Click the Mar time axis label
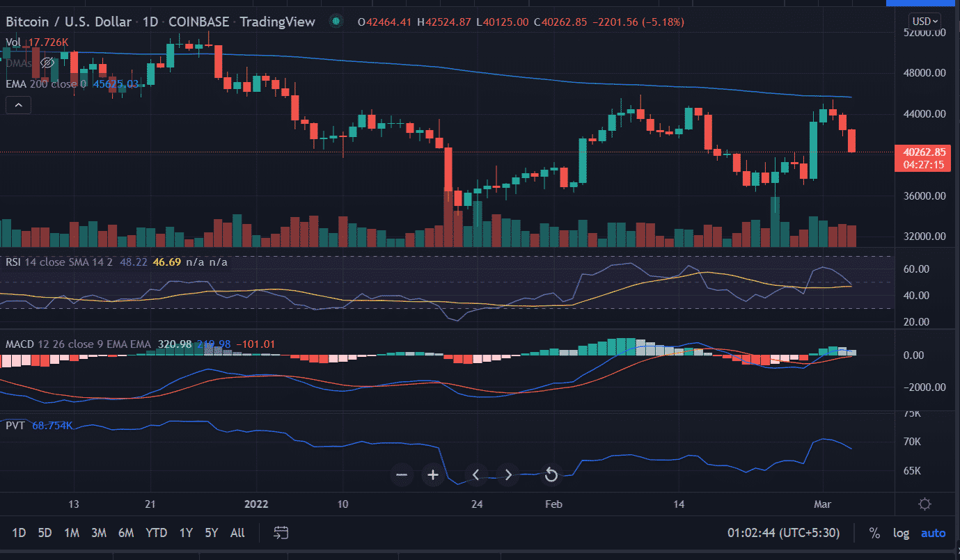 [822, 504]
